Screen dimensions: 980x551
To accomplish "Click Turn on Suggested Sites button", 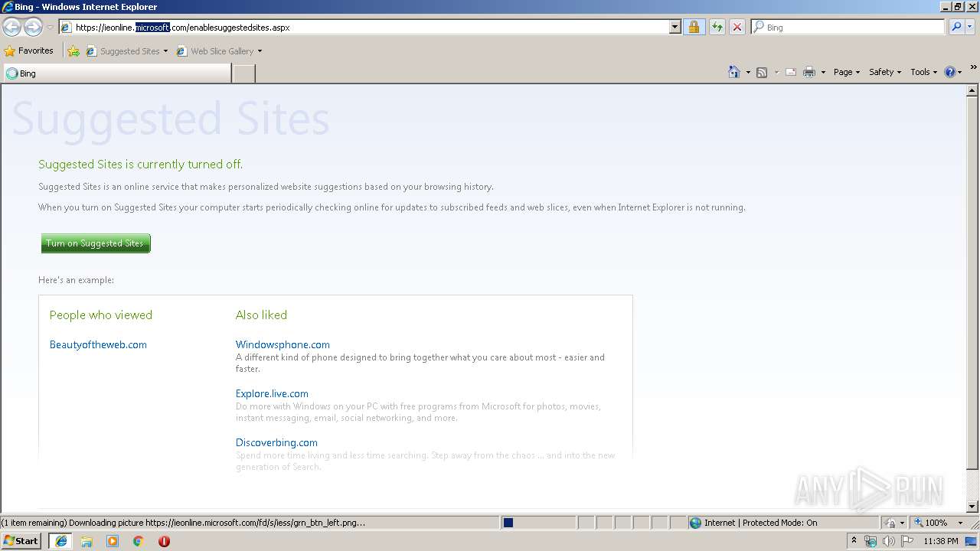I will pyautogui.click(x=96, y=243).
